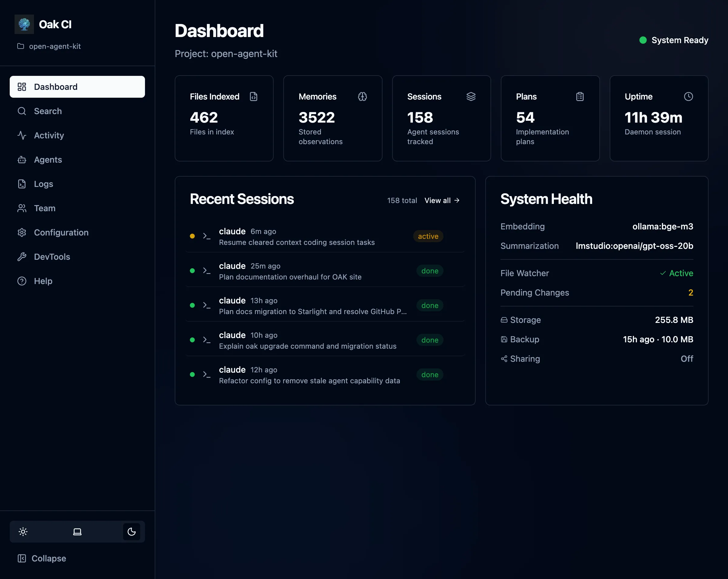Switch to the Dashboard tab
The image size is (728, 579).
tap(56, 86)
